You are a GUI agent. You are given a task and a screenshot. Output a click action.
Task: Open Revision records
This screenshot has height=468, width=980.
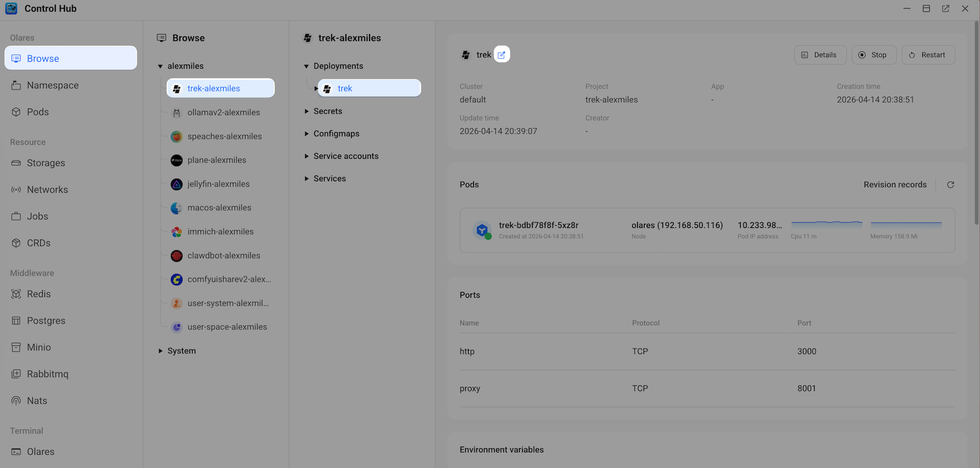(x=895, y=185)
